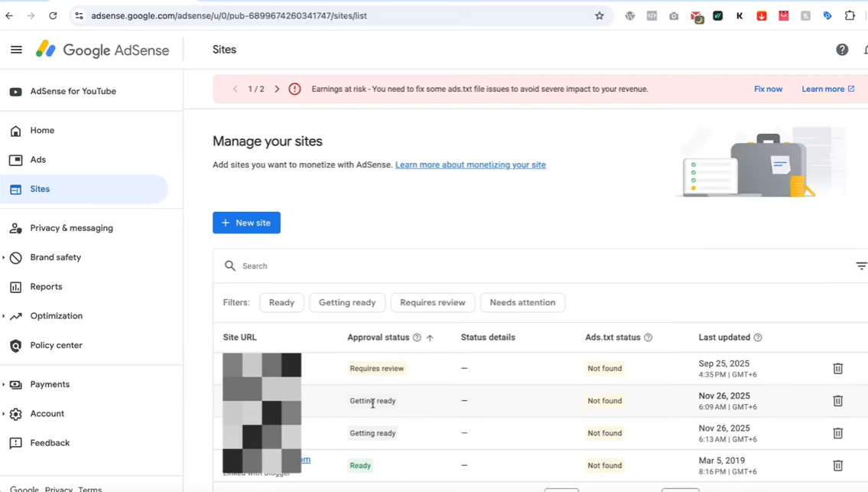Click the camera screenshot extension icon

[x=674, y=16]
